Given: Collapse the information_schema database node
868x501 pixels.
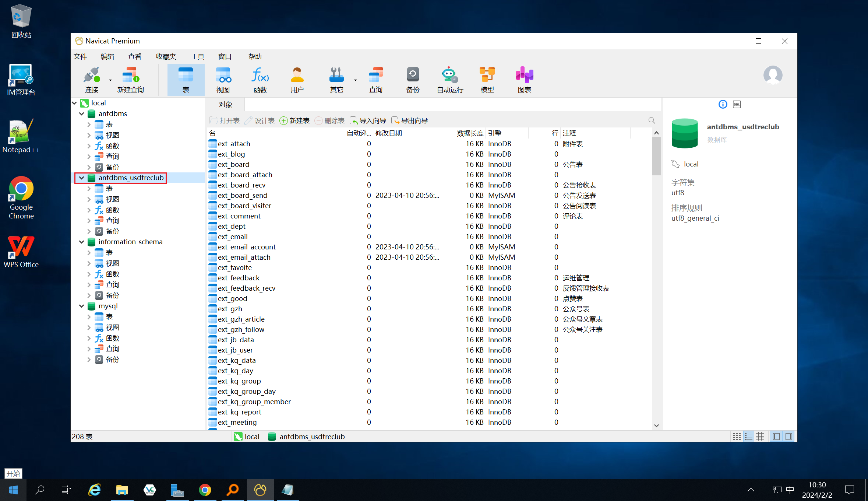Looking at the screenshot, I should pyautogui.click(x=82, y=242).
